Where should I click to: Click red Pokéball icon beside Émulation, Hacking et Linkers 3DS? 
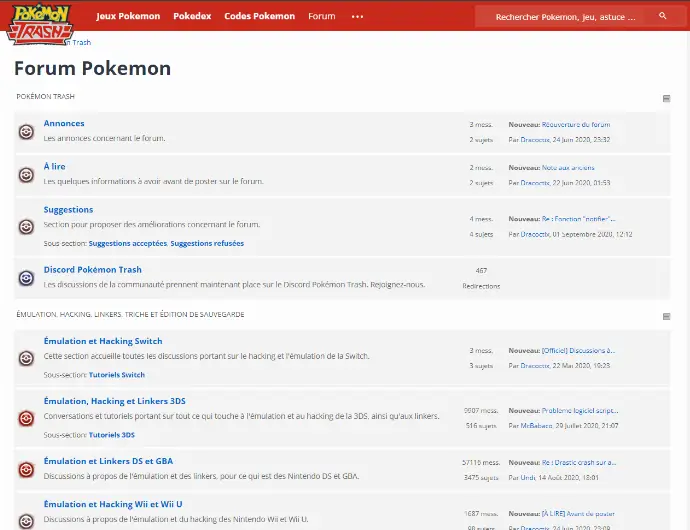26,418
